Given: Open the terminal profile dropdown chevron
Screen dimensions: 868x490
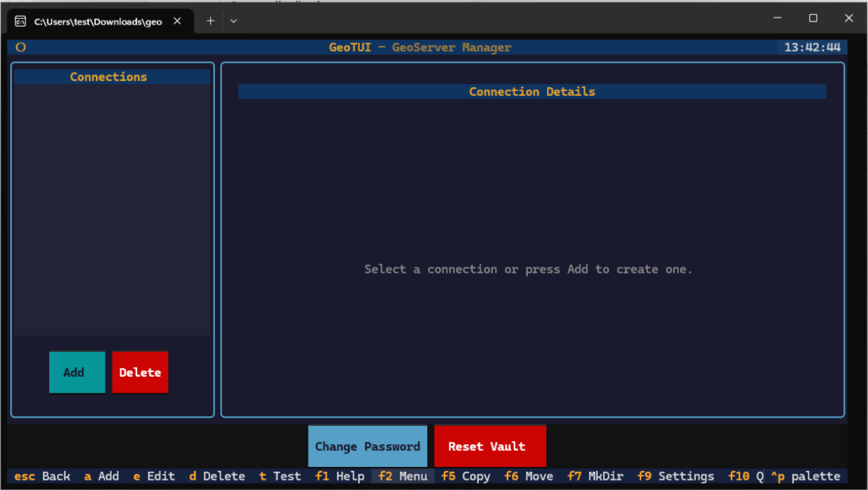Looking at the screenshot, I should pos(234,21).
